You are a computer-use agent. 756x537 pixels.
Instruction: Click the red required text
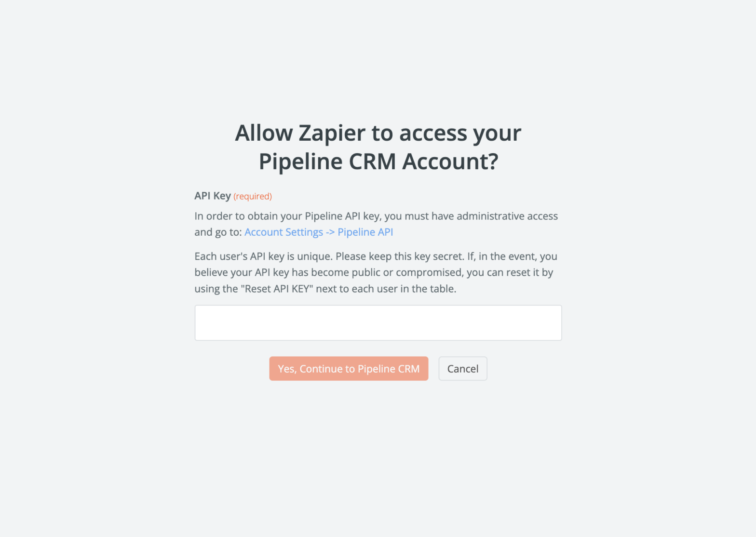(x=252, y=196)
